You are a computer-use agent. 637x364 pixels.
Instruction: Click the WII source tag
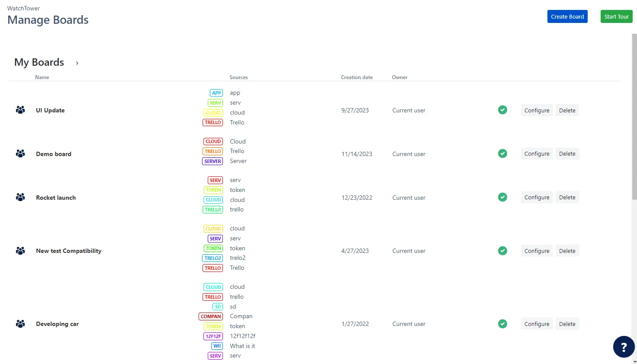click(x=217, y=346)
